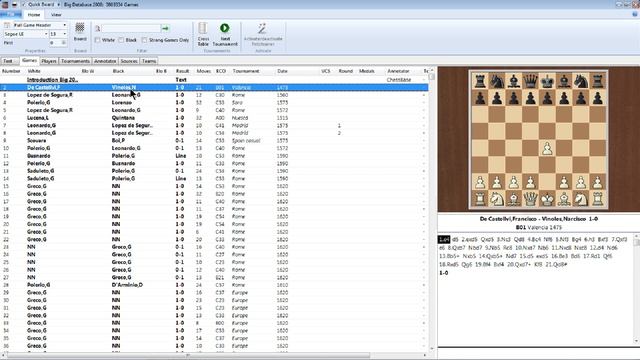
Task: Sort games by the Date column header
Action: pyautogui.click(x=282, y=71)
